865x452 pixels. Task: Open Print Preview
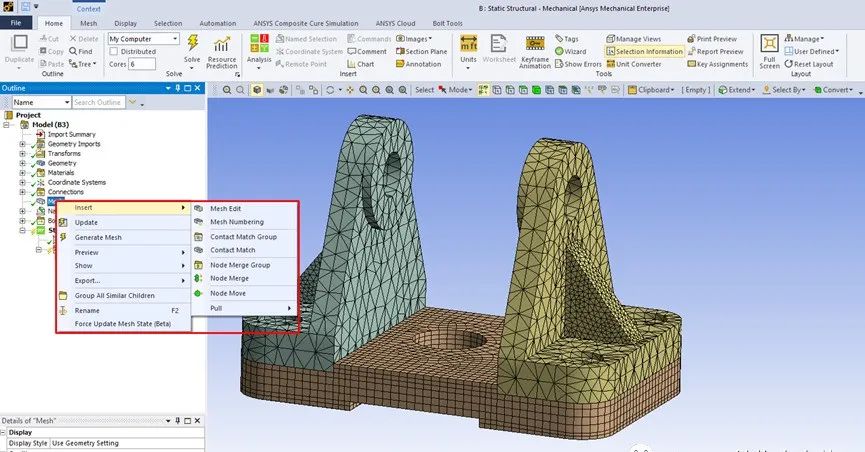(x=712, y=39)
